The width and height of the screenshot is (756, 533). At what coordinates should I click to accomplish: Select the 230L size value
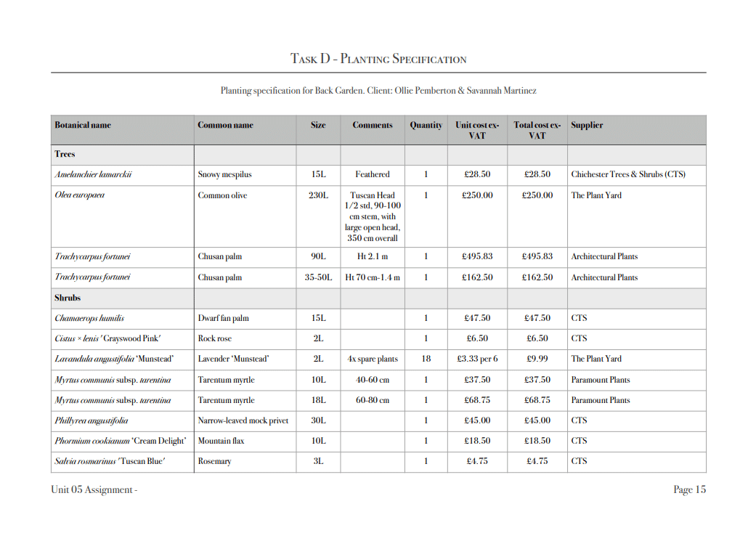click(x=318, y=195)
